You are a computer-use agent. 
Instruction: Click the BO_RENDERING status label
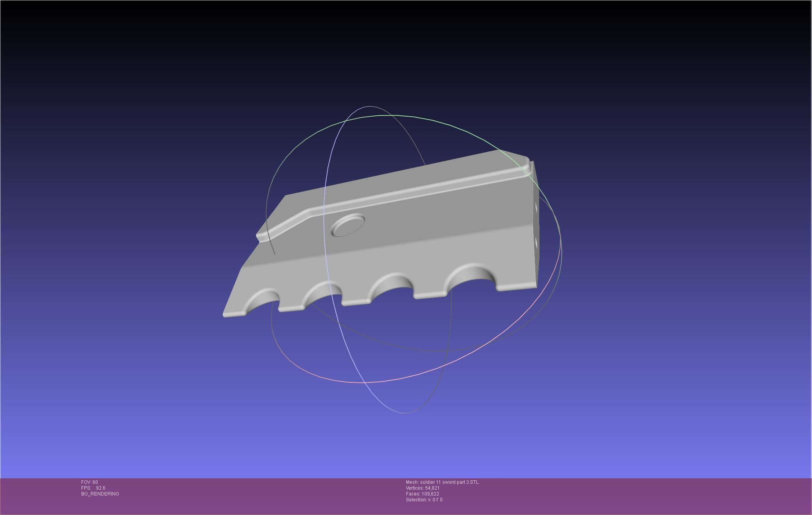coord(100,494)
